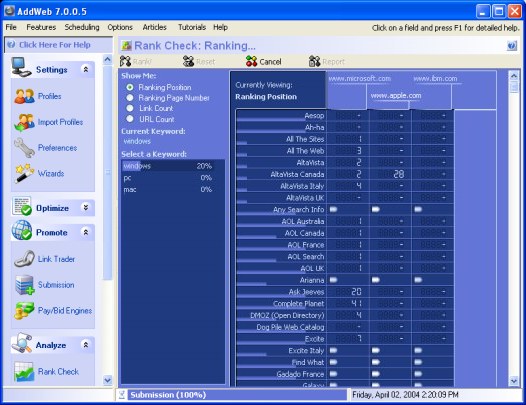Open the Scheduling menu
Image resolution: width=526 pixels, height=405 pixels.
point(82,27)
